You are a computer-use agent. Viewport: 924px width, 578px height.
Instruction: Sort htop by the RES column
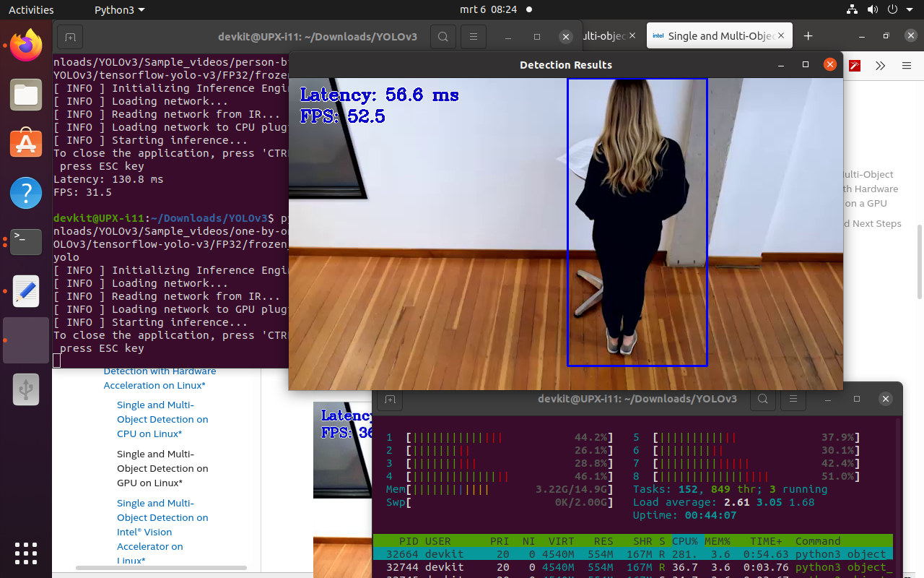pyautogui.click(x=603, y=541)
